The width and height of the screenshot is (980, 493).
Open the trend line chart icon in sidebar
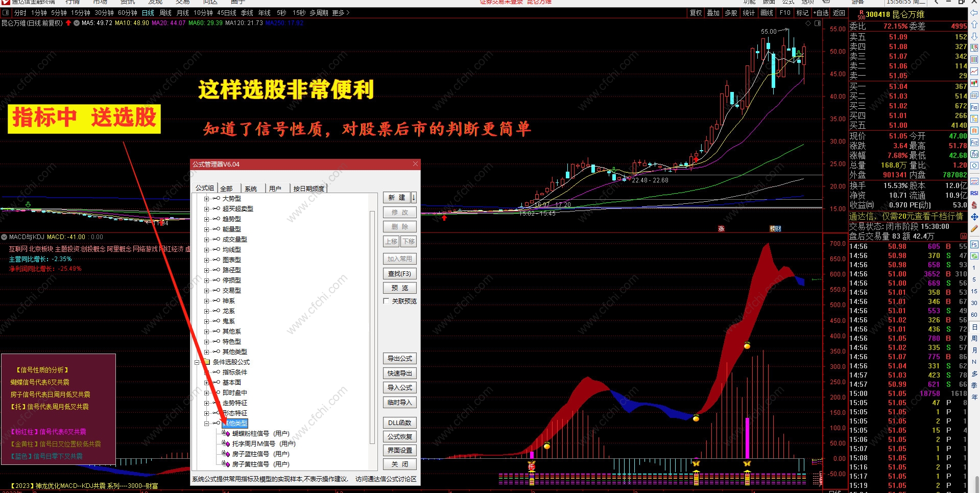point(974,72)
